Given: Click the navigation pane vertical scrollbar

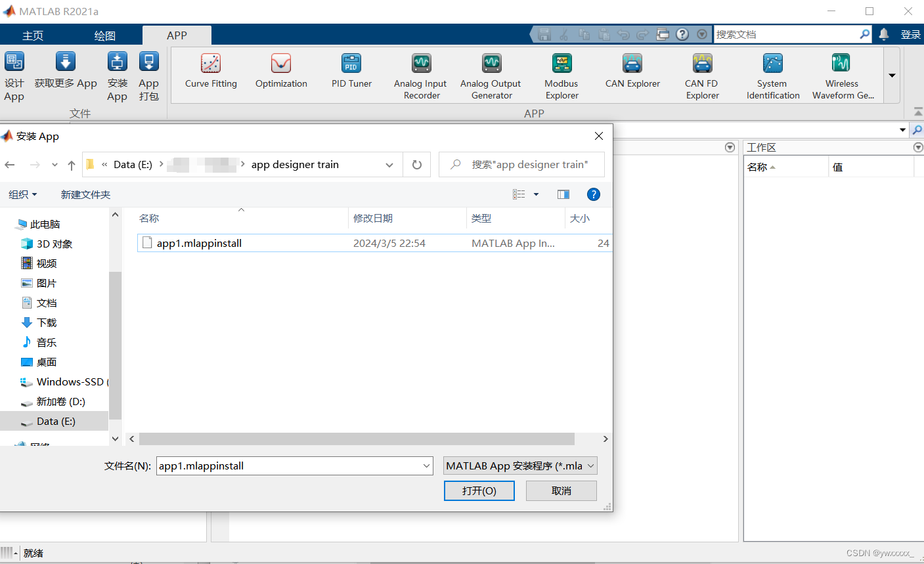Looking at the screenshot, I should (x=115, y=345).
